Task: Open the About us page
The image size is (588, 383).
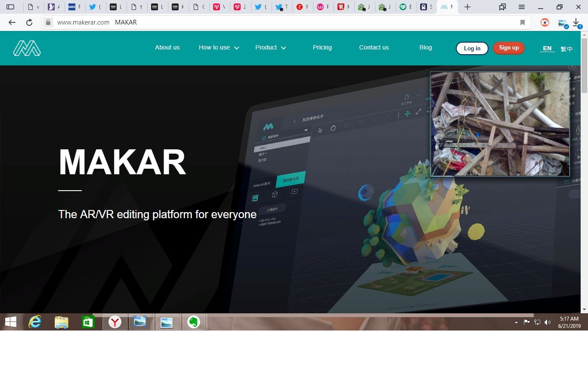Action: (x=167, y=48)
